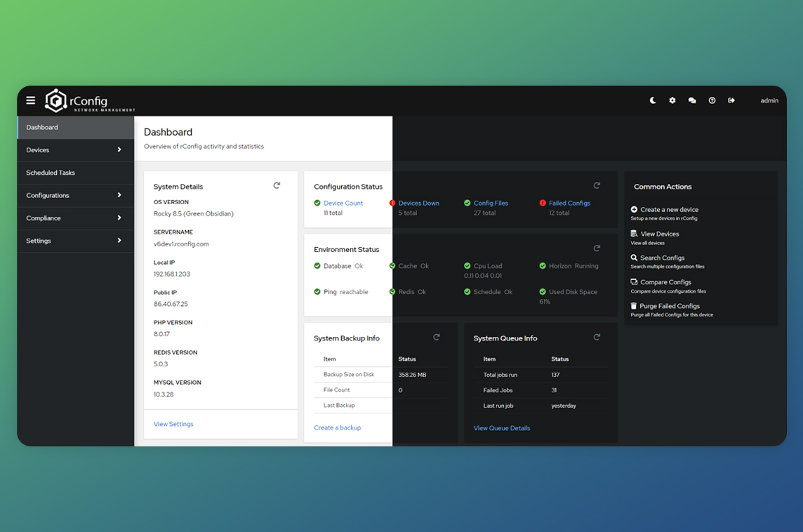Image resolution: width=803 pixels, height=532 pixels.
Task: Click the plus icon beside Create a new device
Action: pyautogui.click(x=634, y=209)
